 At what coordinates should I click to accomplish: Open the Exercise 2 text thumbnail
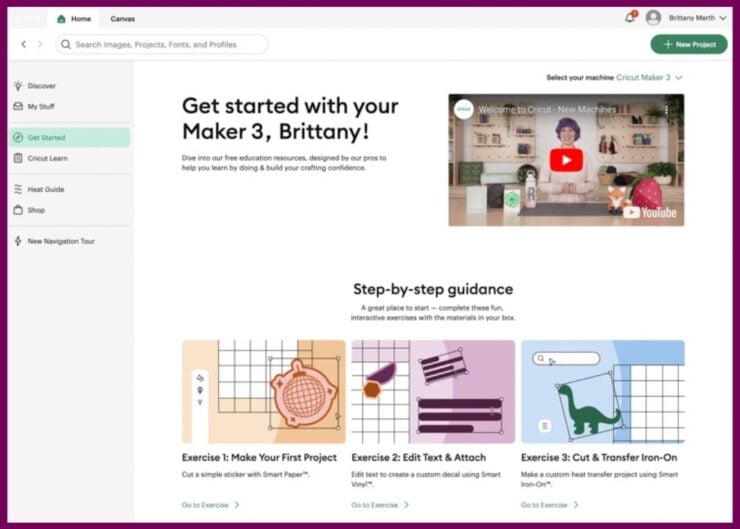(x=433, y=392)
